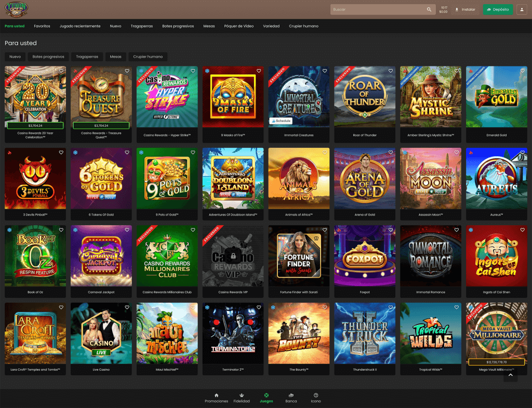The image size is (532, 408).
Task: Favorite the Roar of Thunder game
Action: (391, 71)
